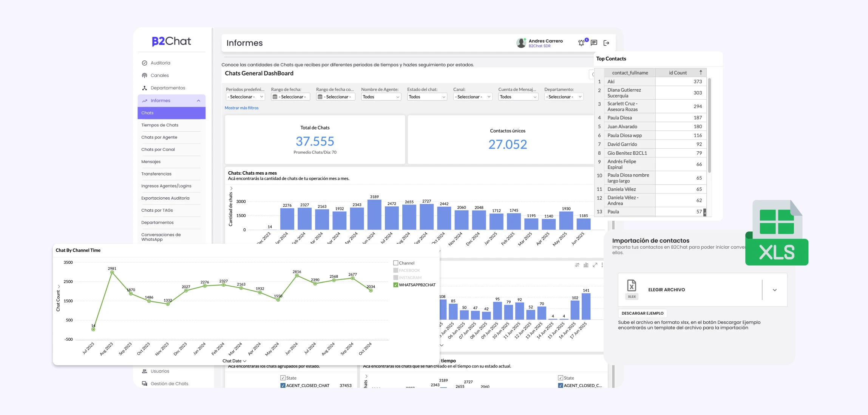Click the Rango de fecha picker
868x415 pixels.
pyautogui.click(x=290, y=97)
